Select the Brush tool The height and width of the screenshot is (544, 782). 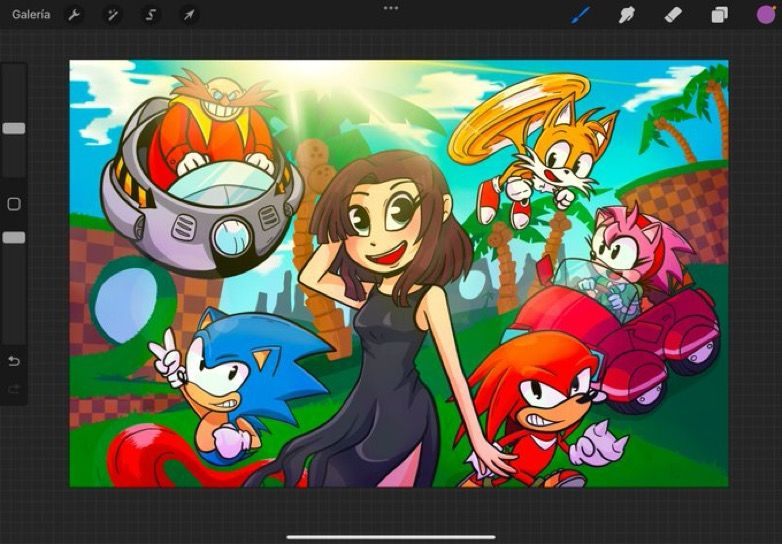coord(581,15)
